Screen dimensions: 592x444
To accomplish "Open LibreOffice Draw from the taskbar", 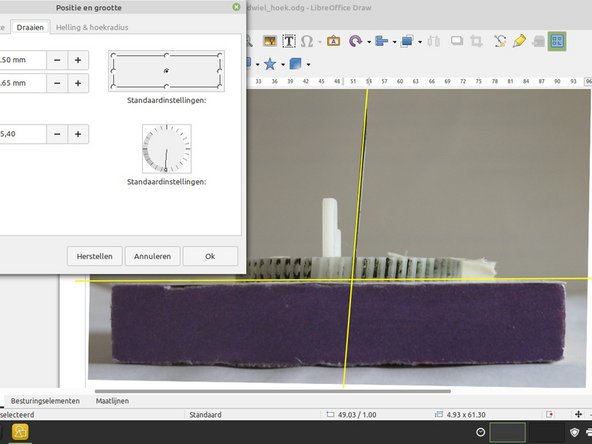I will (20, 432).
